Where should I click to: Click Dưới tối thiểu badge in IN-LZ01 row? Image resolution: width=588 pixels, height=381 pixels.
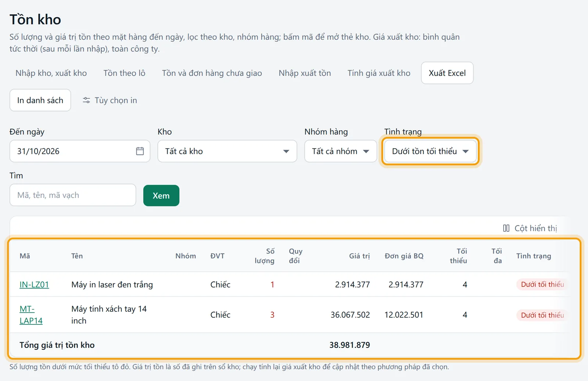[542, 284]
